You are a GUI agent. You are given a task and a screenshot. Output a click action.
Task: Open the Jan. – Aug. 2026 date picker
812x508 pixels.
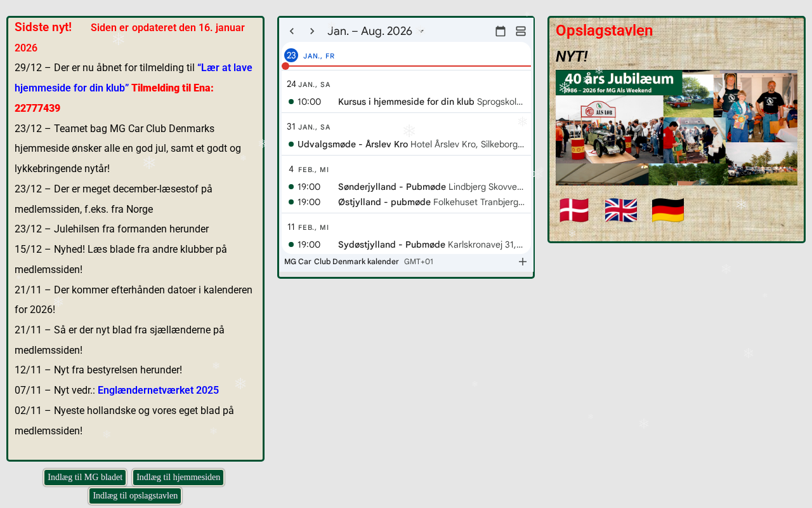tap(376, 31)
